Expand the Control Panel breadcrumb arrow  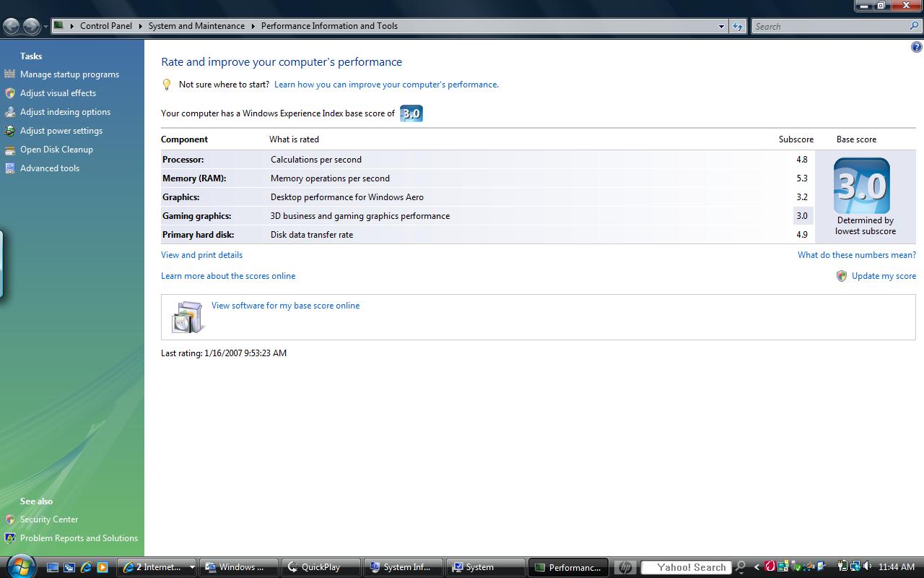pyautogui.click(x=140, y=26)
